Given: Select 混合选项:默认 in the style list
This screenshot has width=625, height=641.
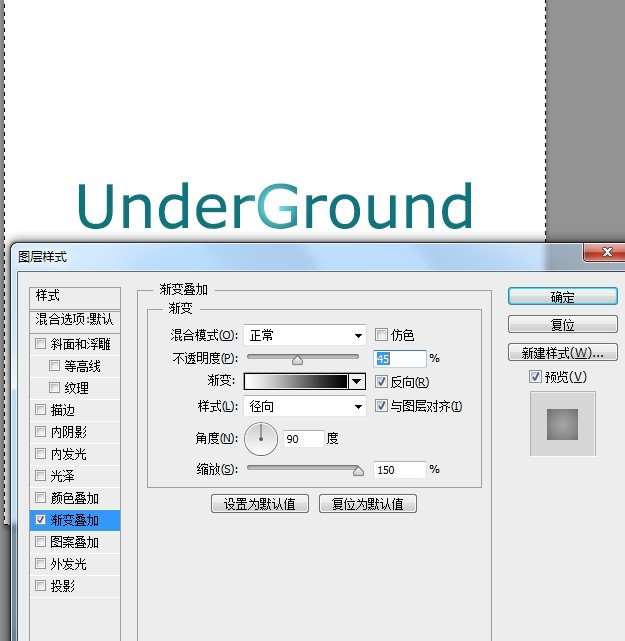Looking at the screenshot, I should [x=75, y=320].
